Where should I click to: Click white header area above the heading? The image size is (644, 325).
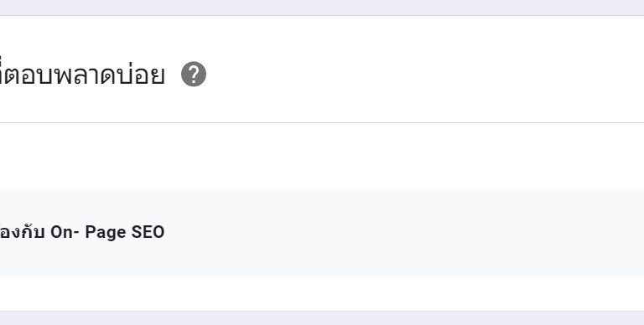click(322, 35)
